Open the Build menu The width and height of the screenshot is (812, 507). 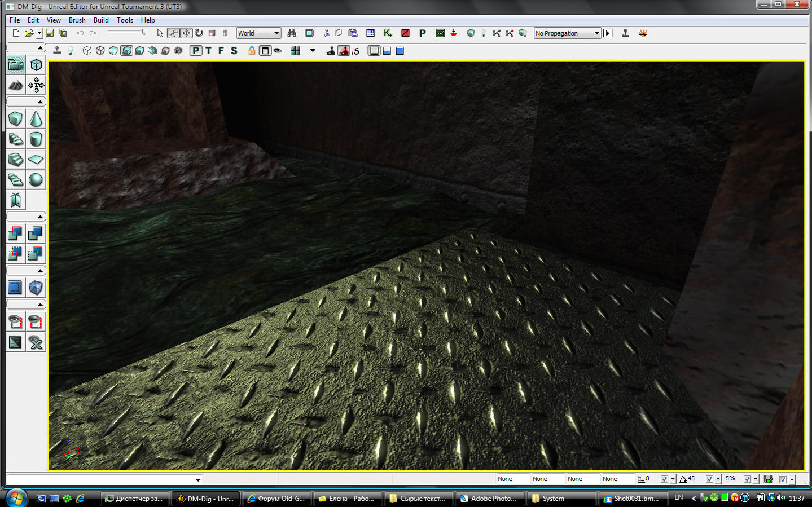point(101,20)
